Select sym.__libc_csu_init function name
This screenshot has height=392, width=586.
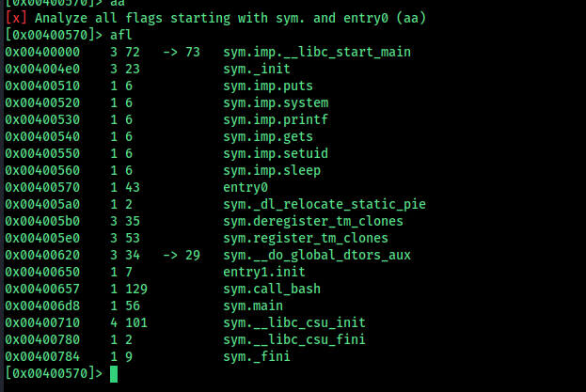click(294, 323)
